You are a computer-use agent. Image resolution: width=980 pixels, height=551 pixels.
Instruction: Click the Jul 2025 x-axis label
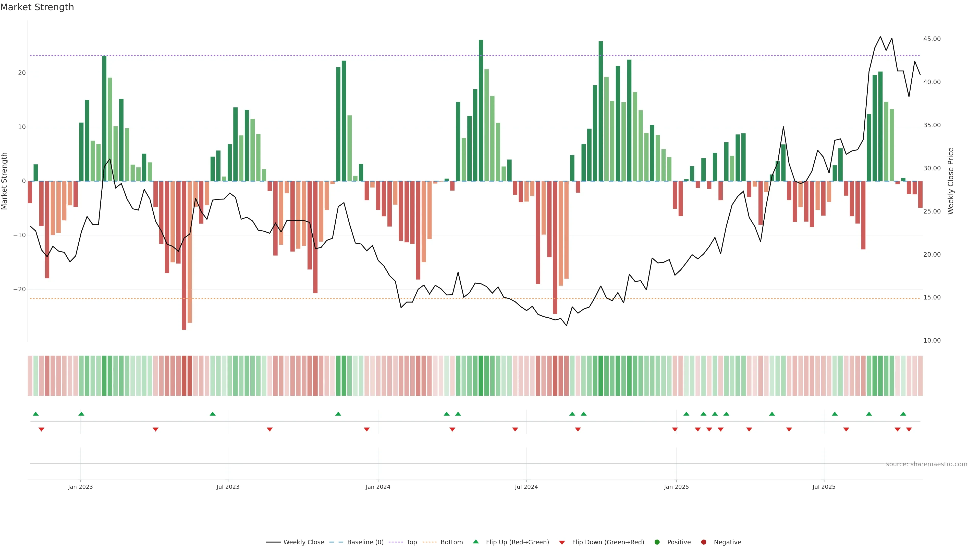(824, 487)
